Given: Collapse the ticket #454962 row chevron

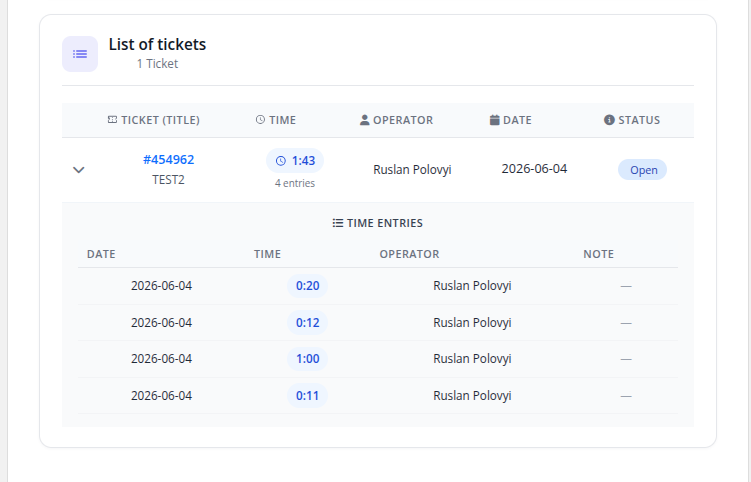Looking at the screenshot, I should coord(79,170).
